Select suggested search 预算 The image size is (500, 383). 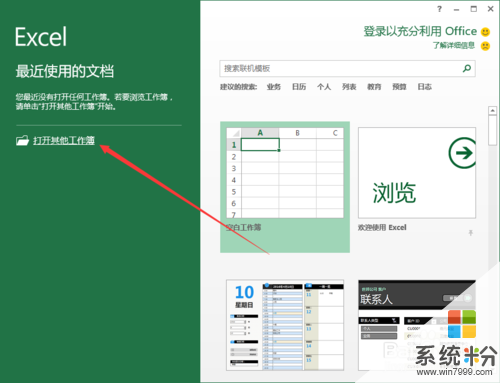pos(399,87)
